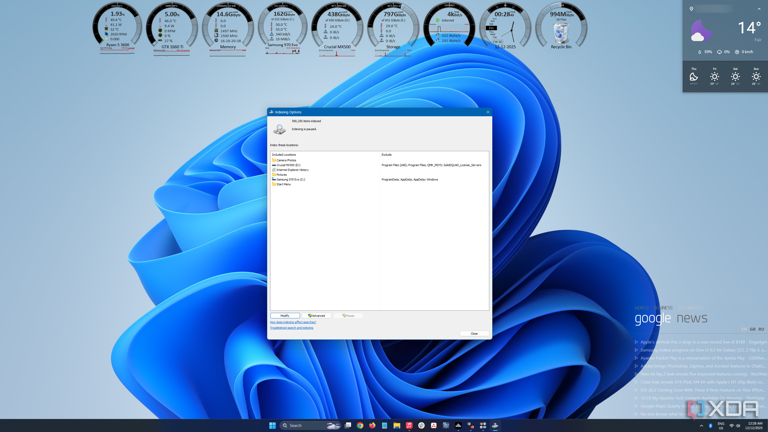Image resolution: width=768 pixels, height=432 pixels.
Task: Open the Recycle Bin gauge widget
Action: (561, 26)
